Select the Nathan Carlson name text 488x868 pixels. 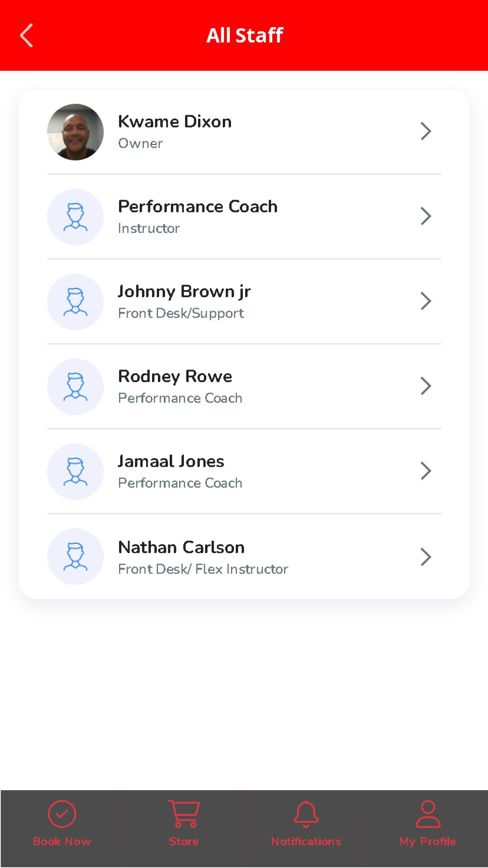pyautogui.click(x=181, y=547)
